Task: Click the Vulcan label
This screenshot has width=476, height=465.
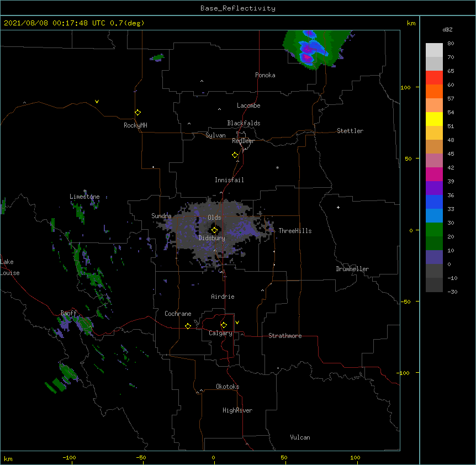Action: (300, 437)
